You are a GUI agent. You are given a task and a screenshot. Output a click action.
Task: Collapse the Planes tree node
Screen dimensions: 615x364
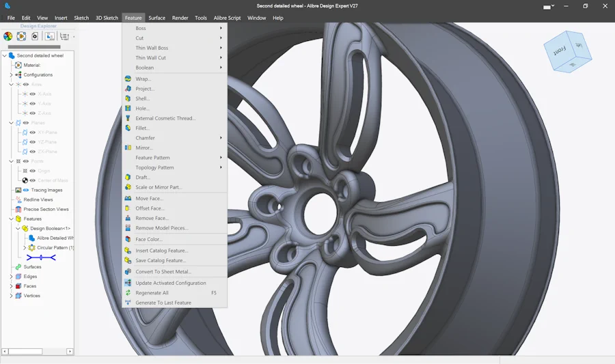[x=11, y=123]
